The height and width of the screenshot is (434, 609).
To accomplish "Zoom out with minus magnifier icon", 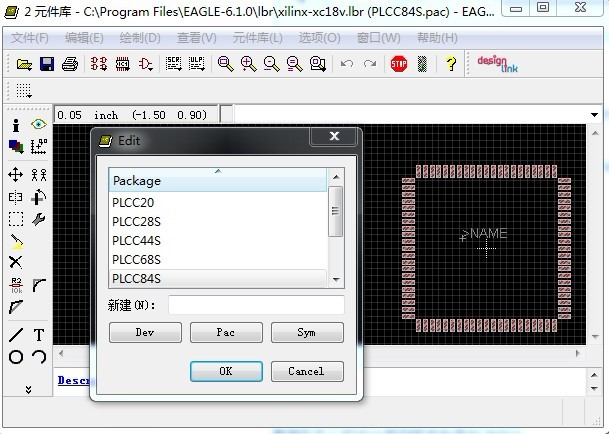I will pyautogui.click(x=271, y=64).
